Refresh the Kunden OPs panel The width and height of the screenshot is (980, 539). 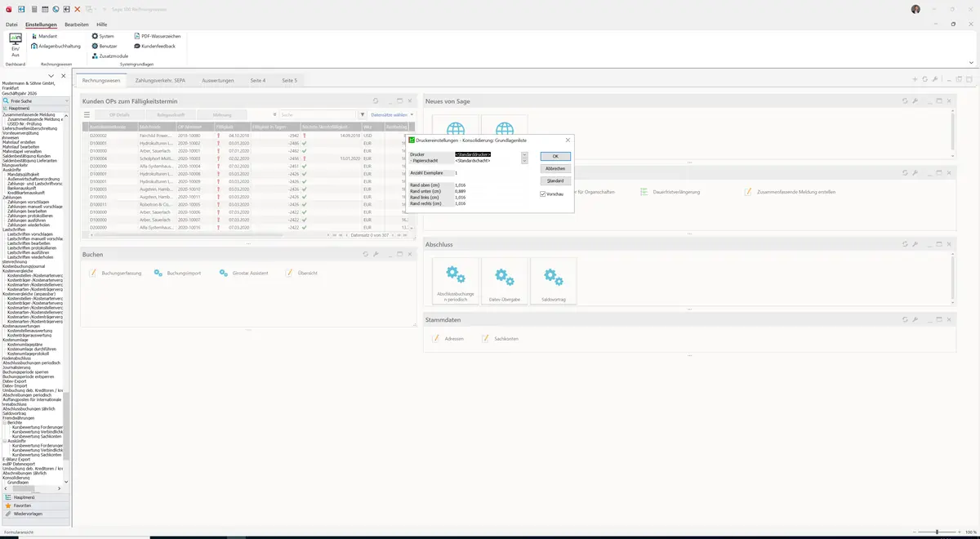pos(376,101)
